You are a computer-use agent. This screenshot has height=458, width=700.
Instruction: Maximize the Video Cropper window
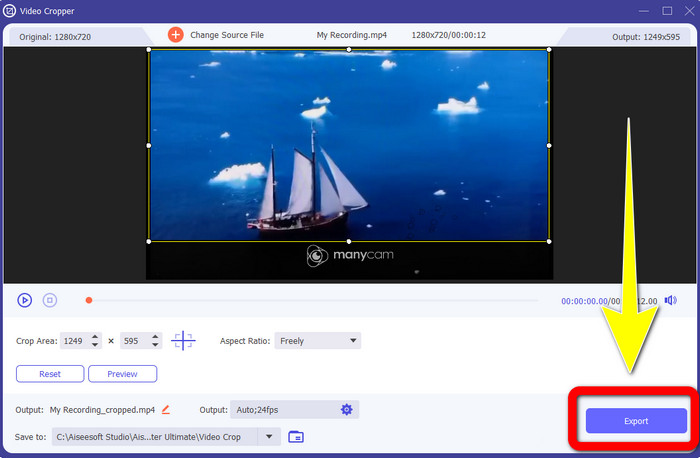click(x=667, y=11)
